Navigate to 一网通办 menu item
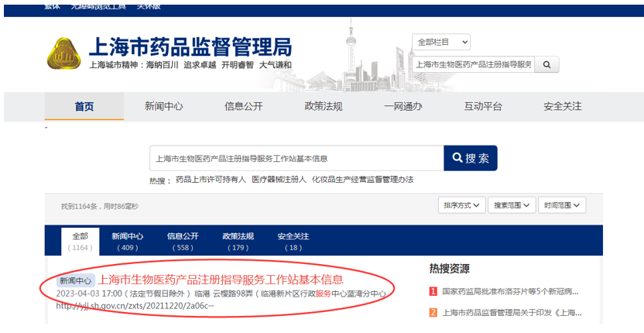This screenshot has height=333, width=644. 402,107
